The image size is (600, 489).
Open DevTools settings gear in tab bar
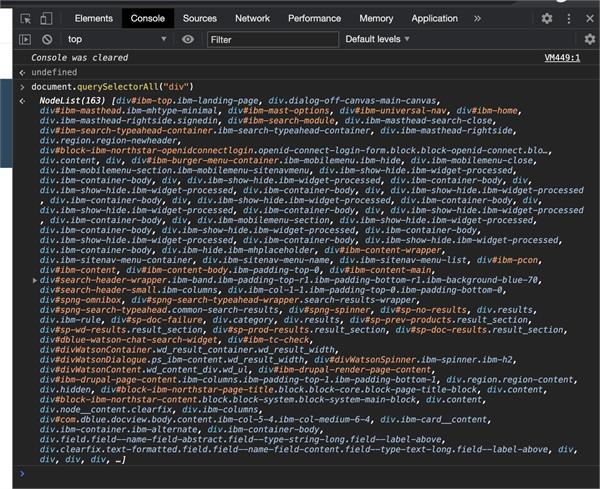(x=547, y=18)
